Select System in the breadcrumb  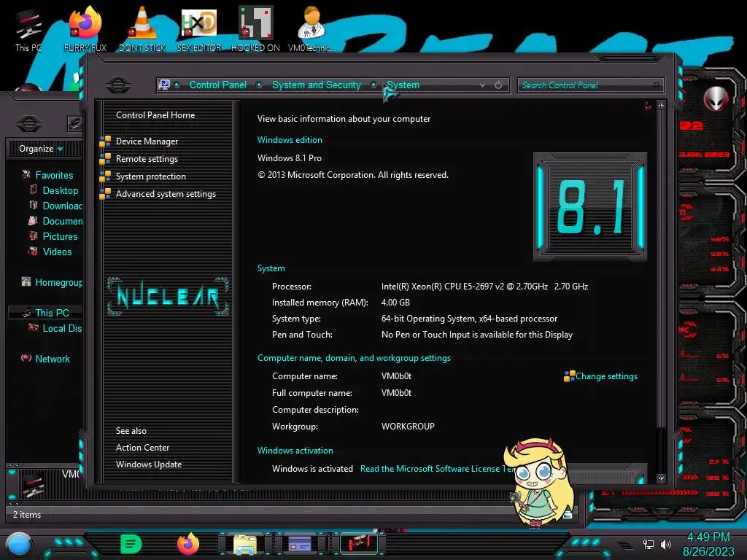403,85
